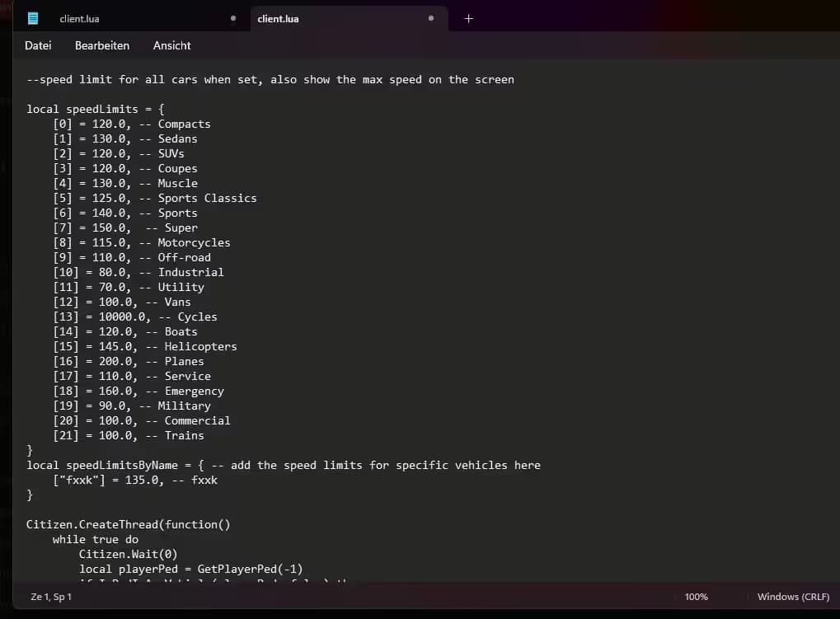Open the Bearbeiten menu
This screenshot has width=840, height=619.
[x=102, y=45]
